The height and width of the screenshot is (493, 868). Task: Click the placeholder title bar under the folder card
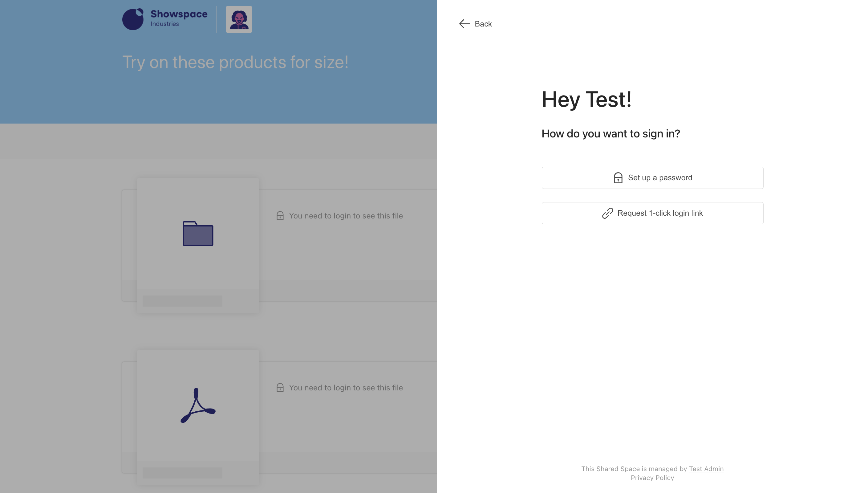[182, 301]
